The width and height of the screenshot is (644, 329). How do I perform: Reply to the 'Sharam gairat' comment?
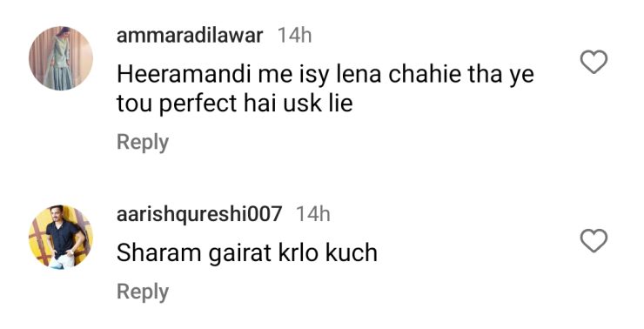[x=143, y=292]
